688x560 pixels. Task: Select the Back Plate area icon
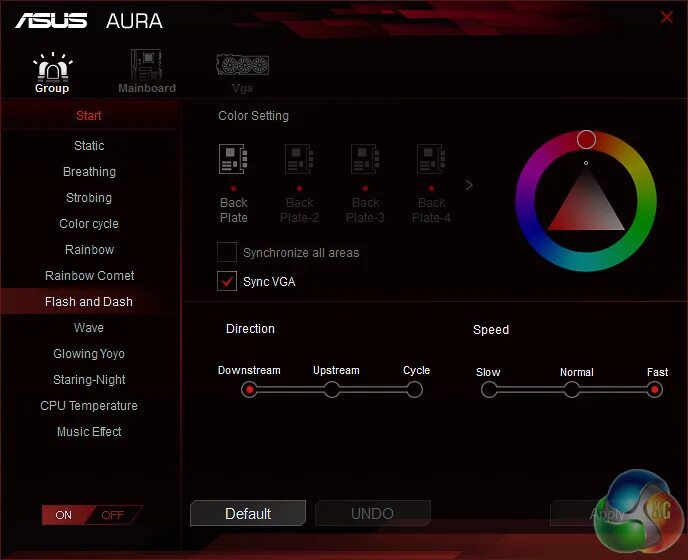click(233, 159)
